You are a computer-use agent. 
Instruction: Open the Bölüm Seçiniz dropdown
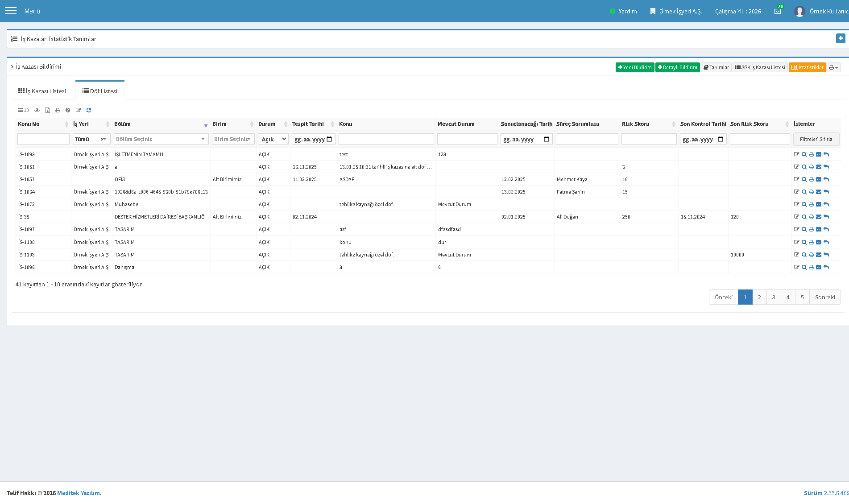[x=161, y=139]
